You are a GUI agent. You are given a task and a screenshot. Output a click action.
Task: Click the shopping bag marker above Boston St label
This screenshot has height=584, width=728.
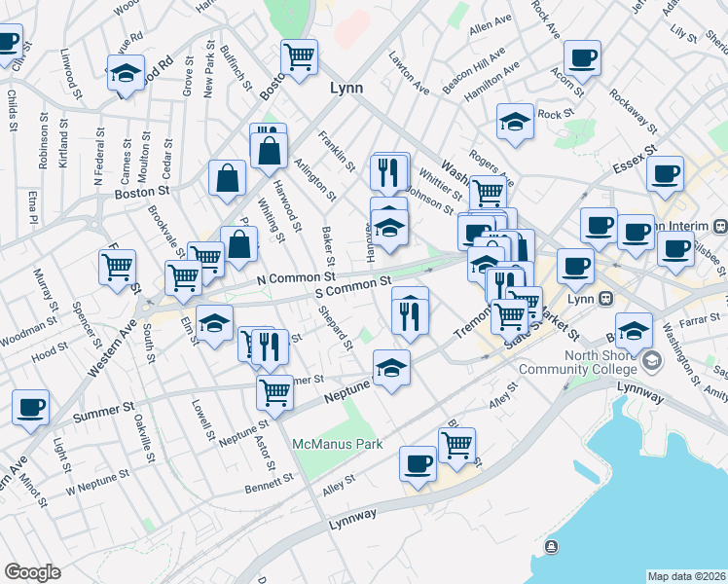228,180
